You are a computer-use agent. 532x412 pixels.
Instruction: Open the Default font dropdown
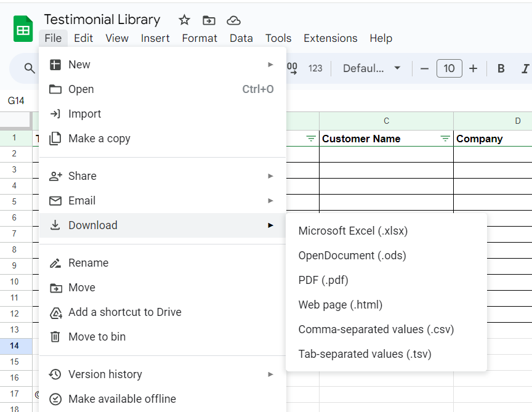tap(371, 68)
